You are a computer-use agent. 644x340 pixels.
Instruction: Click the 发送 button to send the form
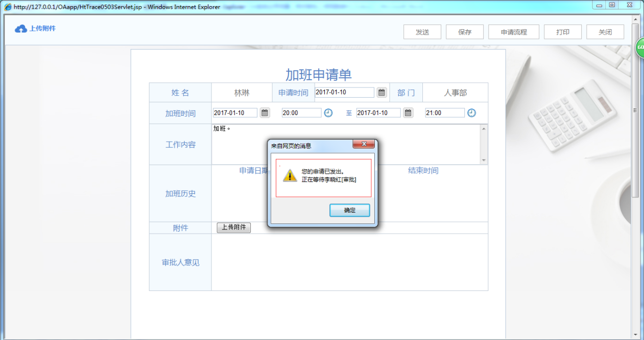pyautogui.click(x=422, y=31)
